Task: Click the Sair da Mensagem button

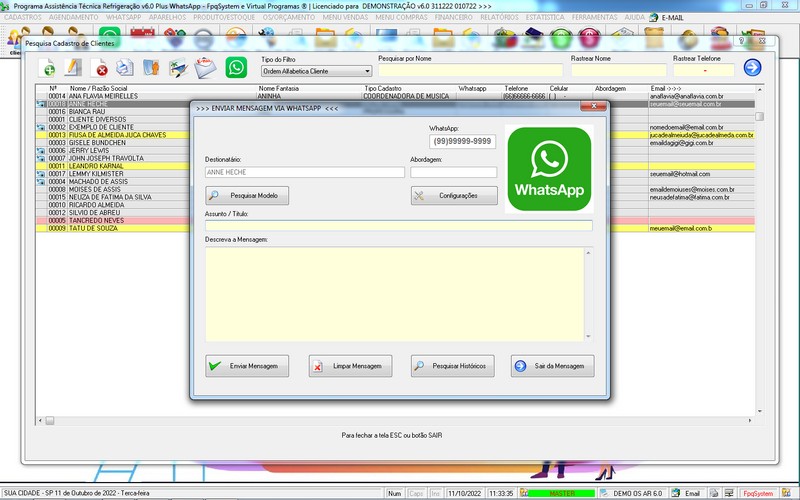Action: [553, 366]
